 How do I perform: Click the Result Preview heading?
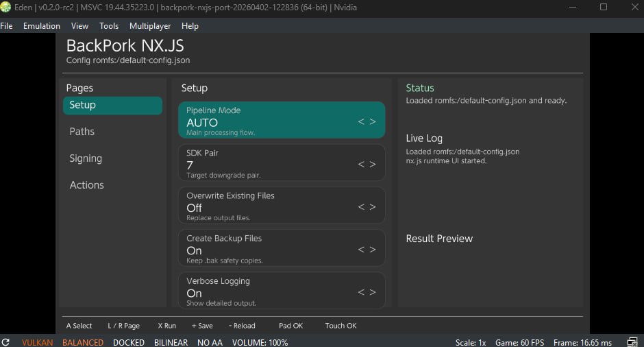(439, 239)
